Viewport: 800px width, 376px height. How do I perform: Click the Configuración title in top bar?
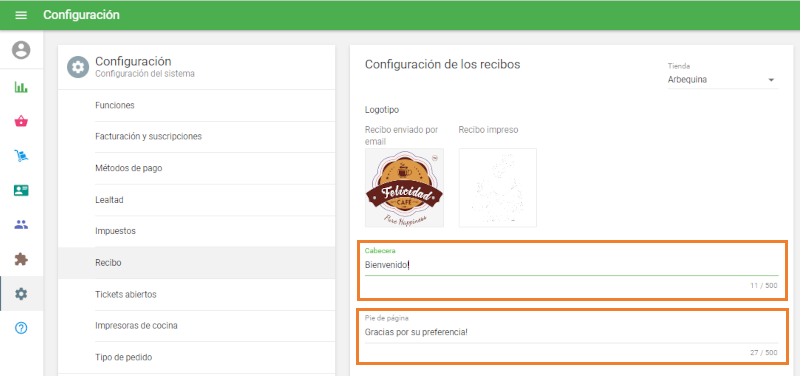pyautogui.click(x=81, y=15)
